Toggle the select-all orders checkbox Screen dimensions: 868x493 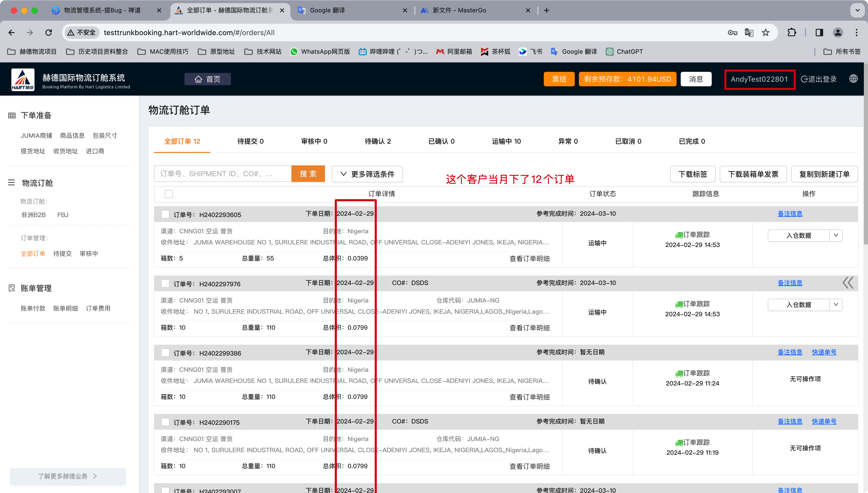[x=169, y=194]
